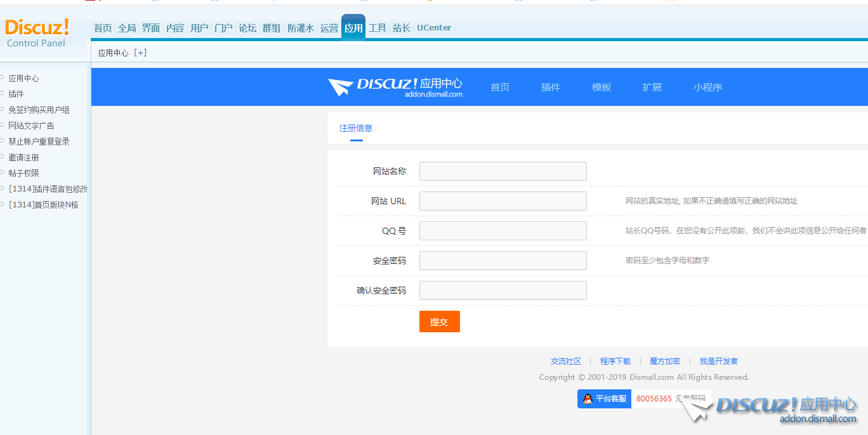Follow the 我是开发者 footer link

coord(718,361)
